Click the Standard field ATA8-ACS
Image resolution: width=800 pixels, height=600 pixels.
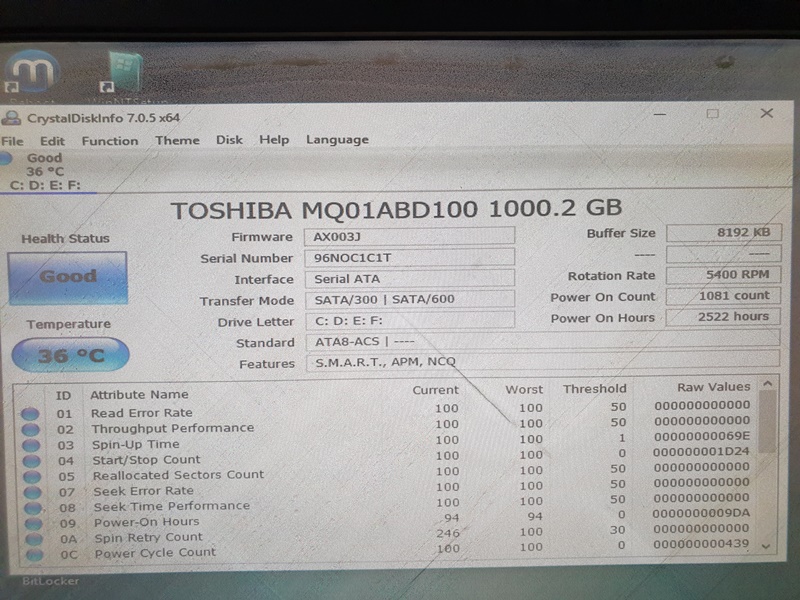tap(543, 340)
